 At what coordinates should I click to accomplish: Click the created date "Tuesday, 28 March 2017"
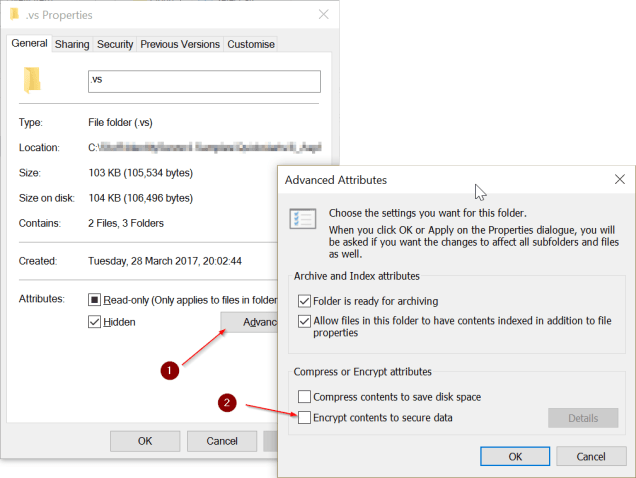(143, 261)
